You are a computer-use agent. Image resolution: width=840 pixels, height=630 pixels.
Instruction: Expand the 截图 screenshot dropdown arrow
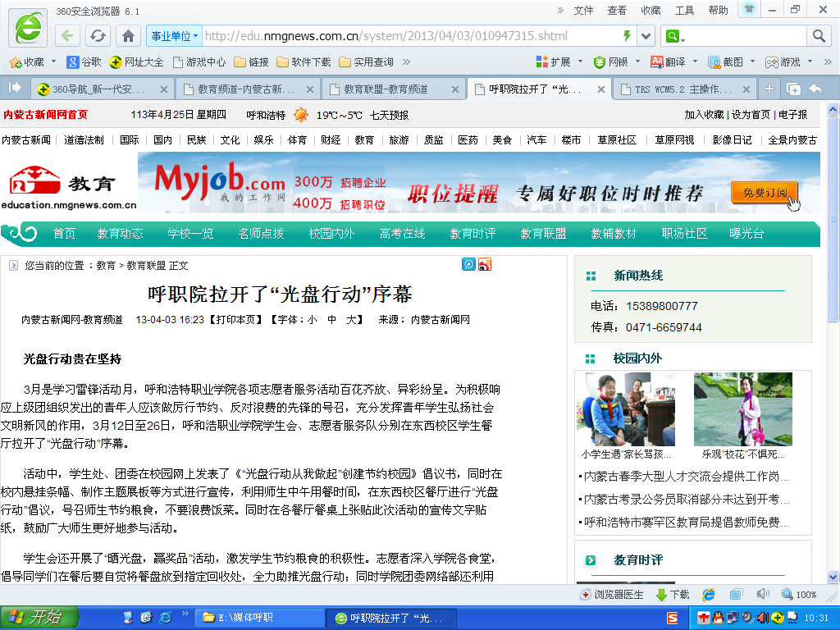[x=752, y=62]
